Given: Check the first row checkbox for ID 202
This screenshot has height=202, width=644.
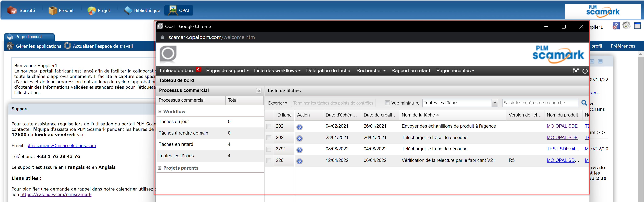Looking at the screenshot, I should pos(269,127).
